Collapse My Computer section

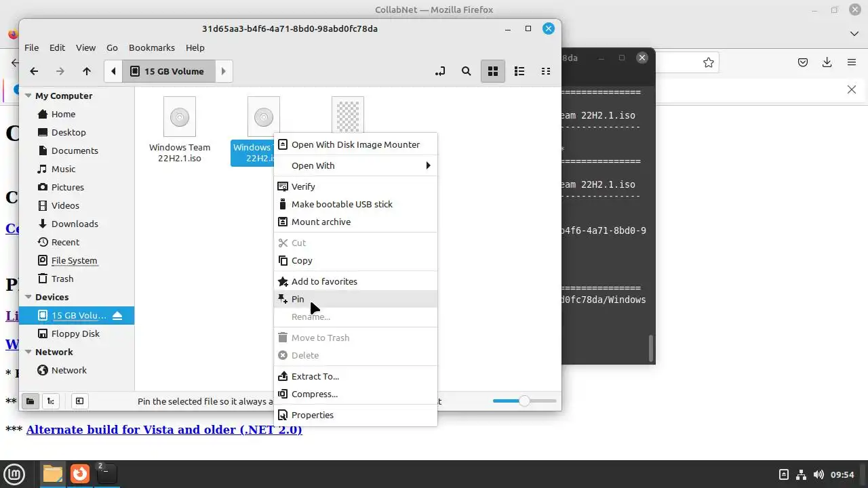click(28, 96)
